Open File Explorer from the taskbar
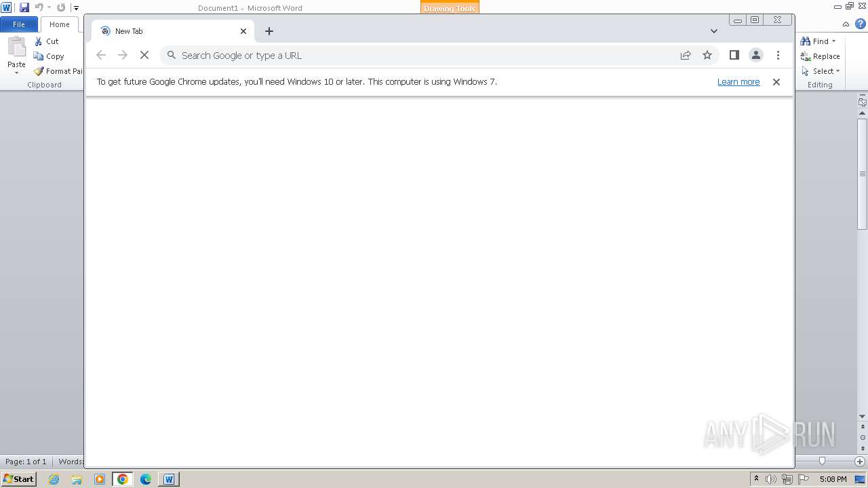This screenshot has width=868, height=488. click(77, 479)
